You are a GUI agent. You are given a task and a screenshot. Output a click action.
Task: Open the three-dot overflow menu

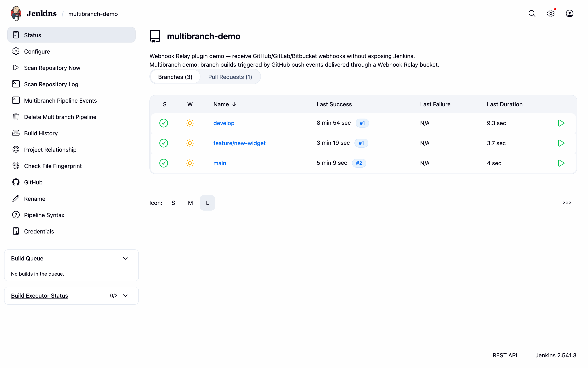coord(567,202)
